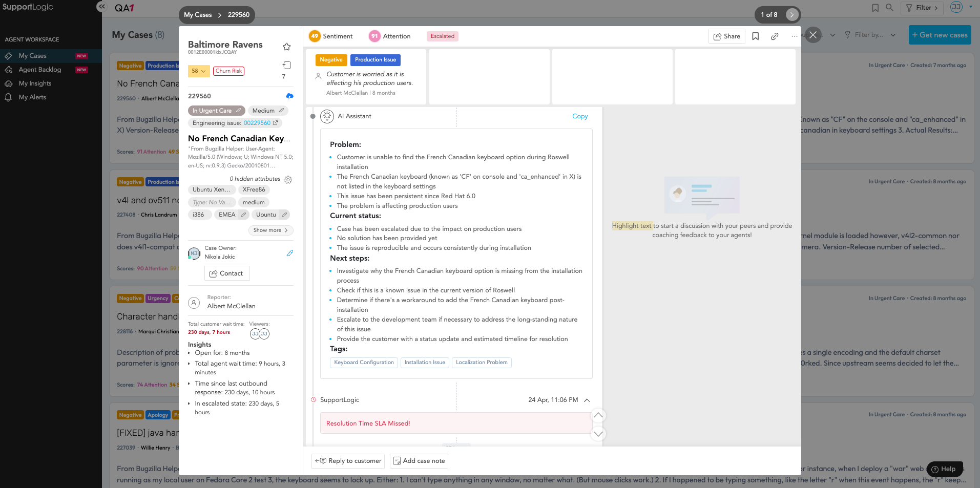The image size is (980, 488).
Task: Collapse the left sidebar
Action: [101, 7]
